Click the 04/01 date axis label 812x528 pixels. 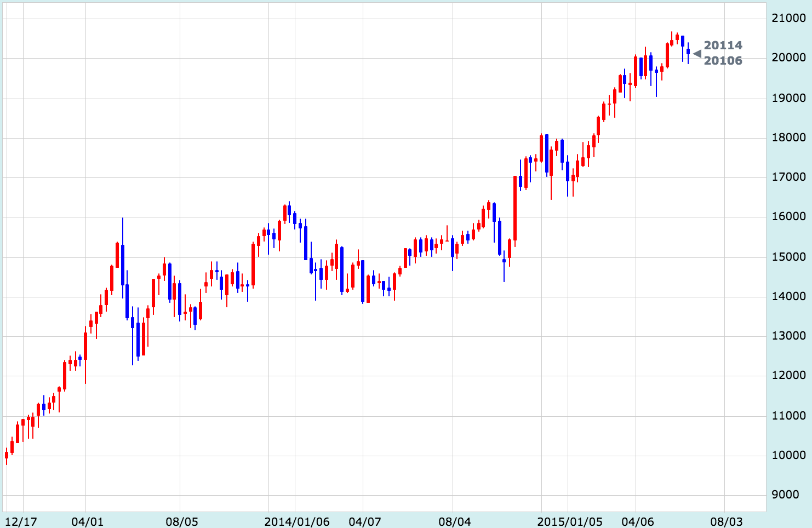(87, 521)
